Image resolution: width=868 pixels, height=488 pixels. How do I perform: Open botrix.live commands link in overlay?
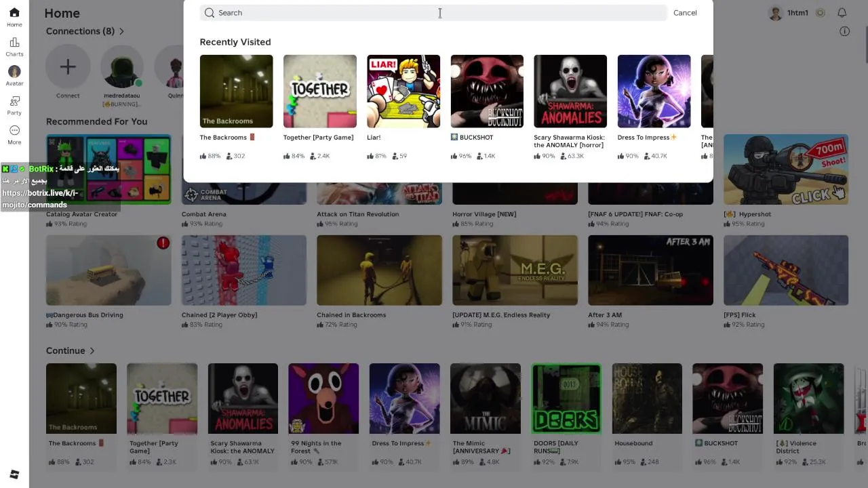click(40, 199)
